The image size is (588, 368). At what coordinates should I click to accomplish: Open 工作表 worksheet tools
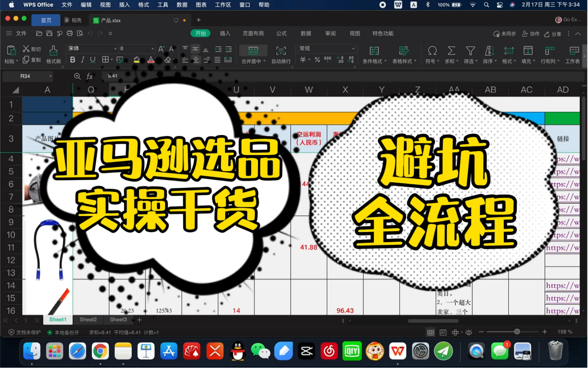[573, 55]
